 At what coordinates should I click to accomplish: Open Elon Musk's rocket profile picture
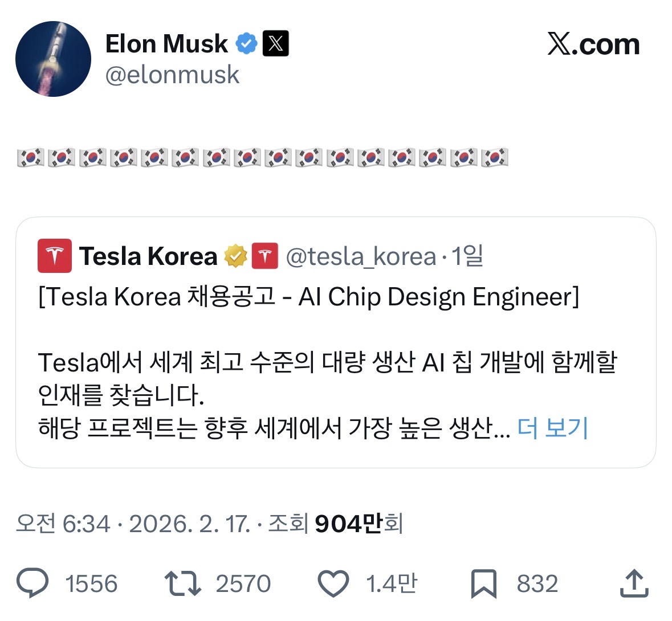[x=53, y=59]
